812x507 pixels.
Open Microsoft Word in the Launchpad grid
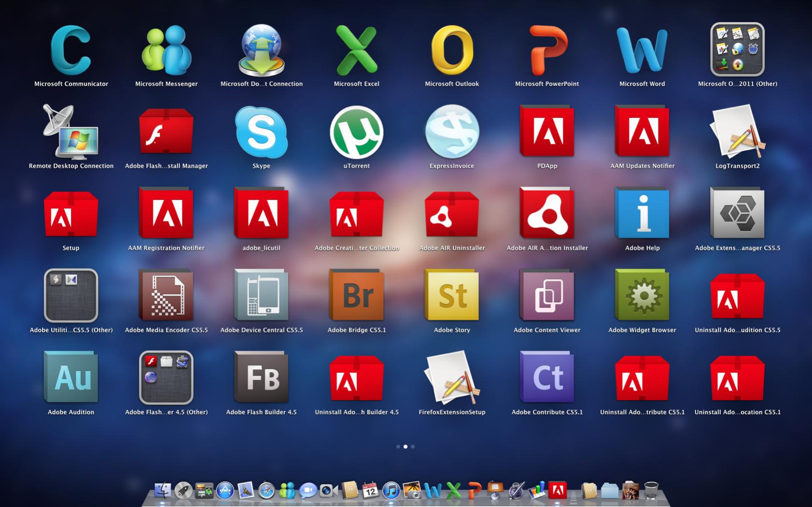(642, 50)
